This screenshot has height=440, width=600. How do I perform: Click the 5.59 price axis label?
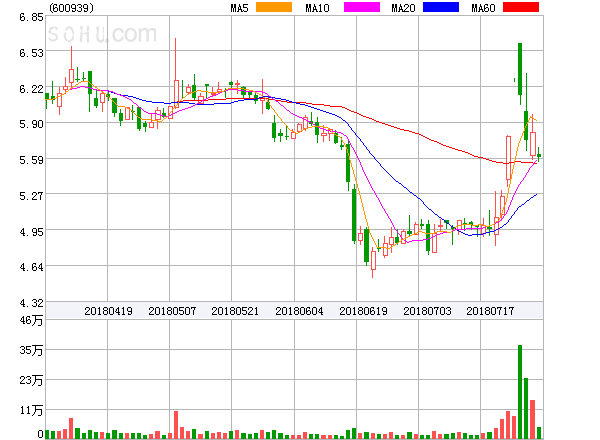coord(31,160)
